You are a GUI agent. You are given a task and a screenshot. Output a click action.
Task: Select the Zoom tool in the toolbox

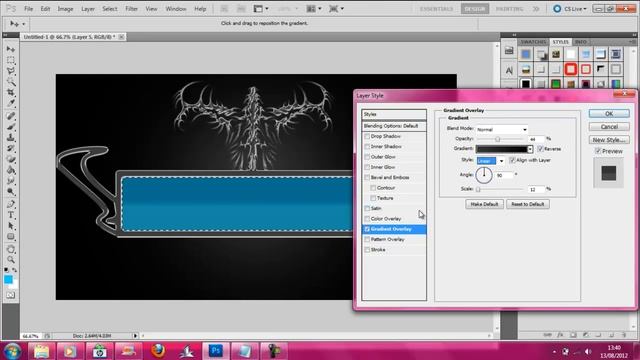coord(11,260)
